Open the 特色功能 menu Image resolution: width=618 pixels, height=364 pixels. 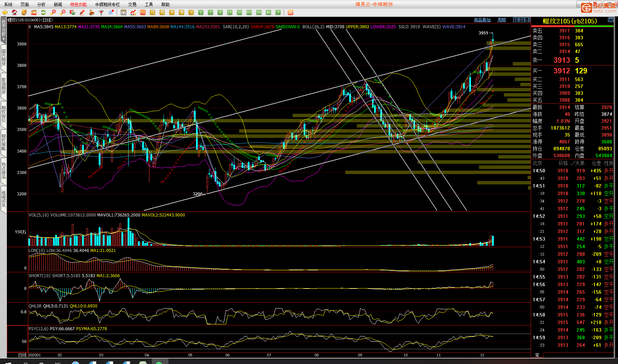(x=79, y=4)
